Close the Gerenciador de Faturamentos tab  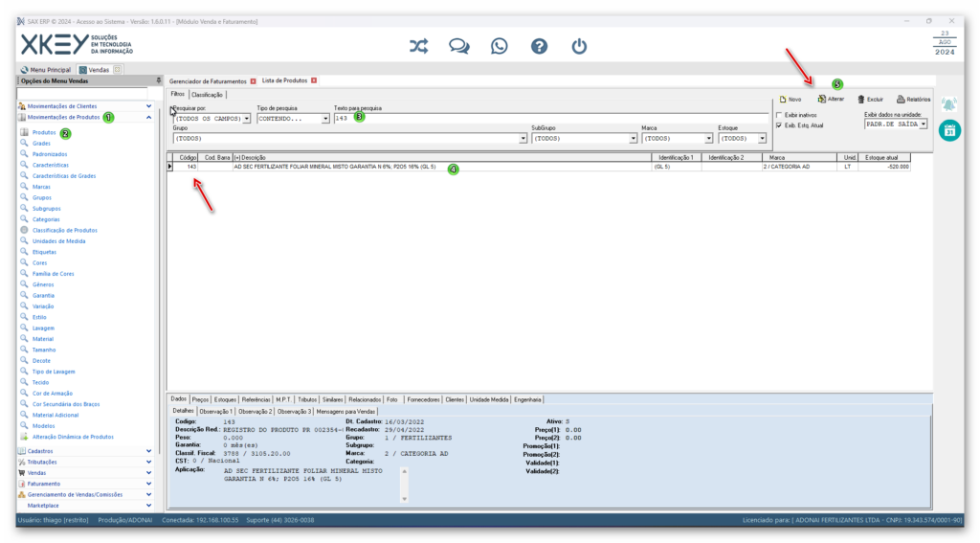(x=253, y=81)
